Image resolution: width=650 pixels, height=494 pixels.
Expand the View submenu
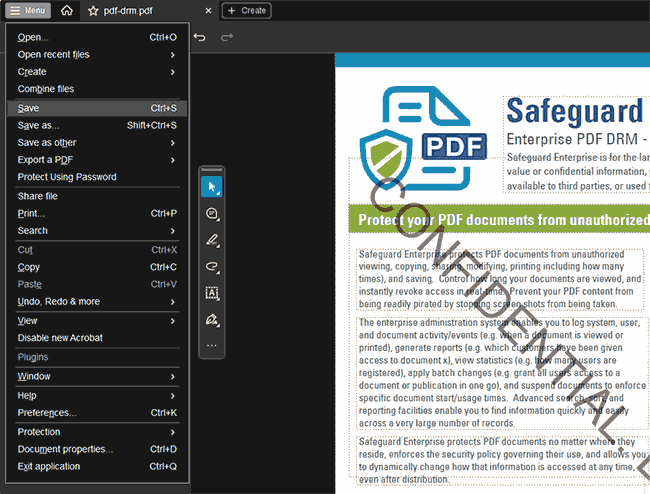(97, 321)
